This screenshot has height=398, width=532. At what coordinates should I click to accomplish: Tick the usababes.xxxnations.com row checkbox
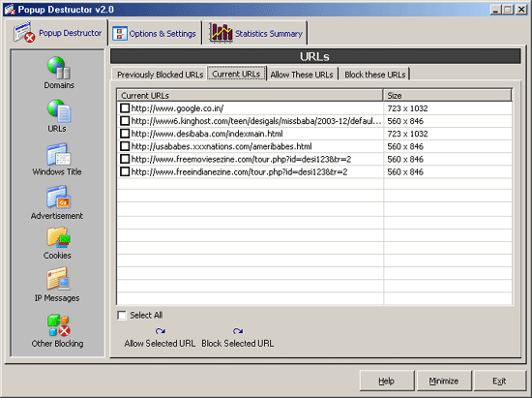(125, 146)
